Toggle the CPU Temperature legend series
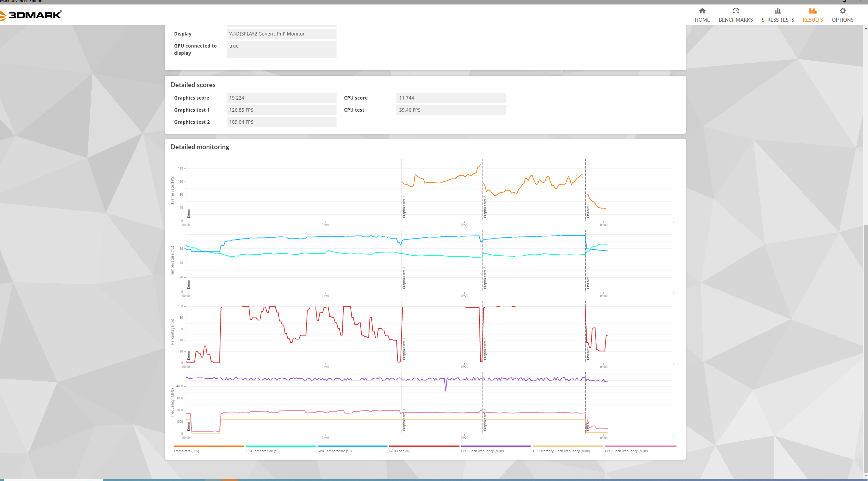 coord(262,451)
